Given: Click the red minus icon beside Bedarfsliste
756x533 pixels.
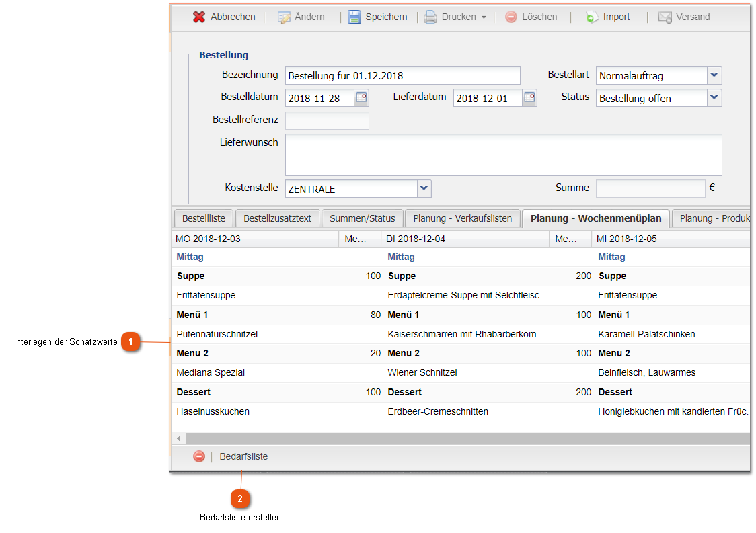Looking at the screenshot, I should (198, 456).
